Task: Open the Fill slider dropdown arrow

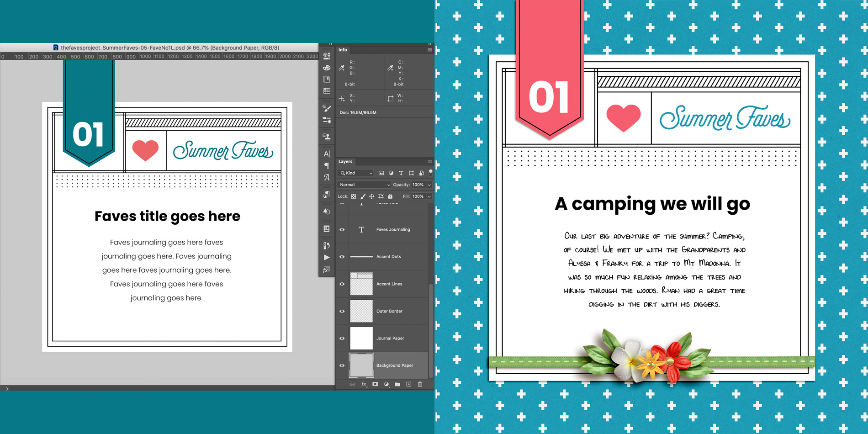Action: [429, 196]
